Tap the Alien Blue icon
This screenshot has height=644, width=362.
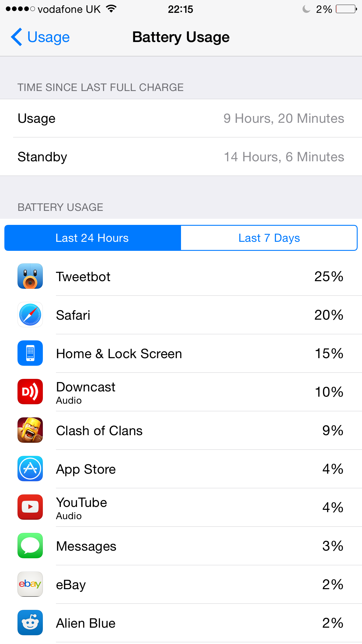click(30, 623)
